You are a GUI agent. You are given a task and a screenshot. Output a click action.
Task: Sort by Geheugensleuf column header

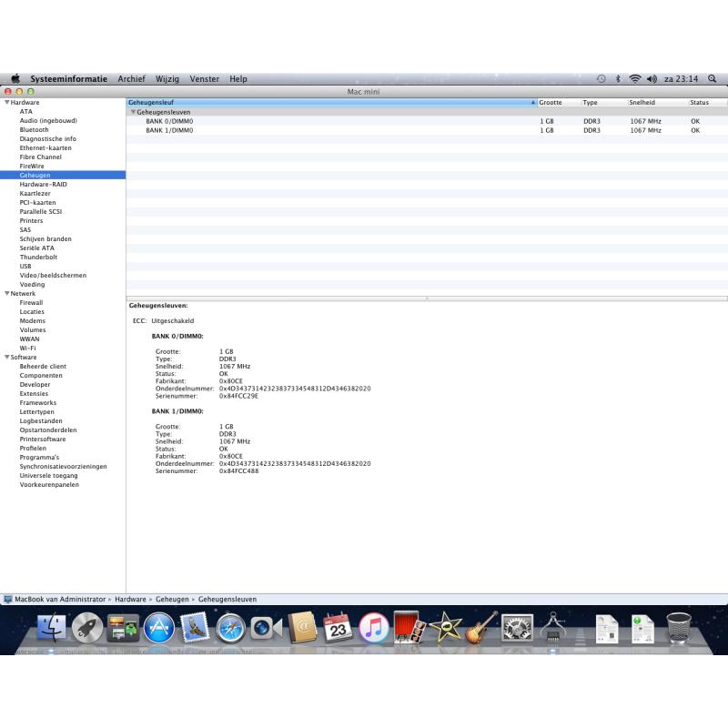[x=331, y=102]
